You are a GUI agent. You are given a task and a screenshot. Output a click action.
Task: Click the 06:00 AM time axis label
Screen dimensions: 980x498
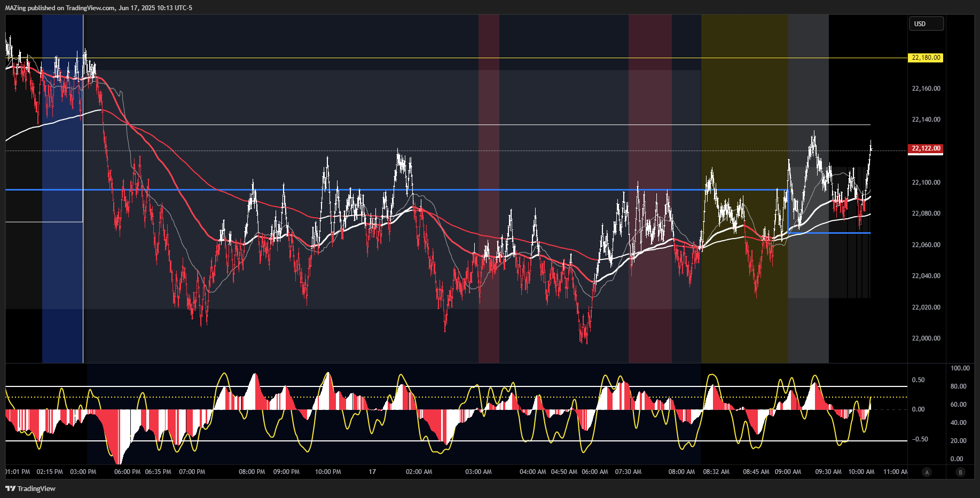click(x=594, y=472)
